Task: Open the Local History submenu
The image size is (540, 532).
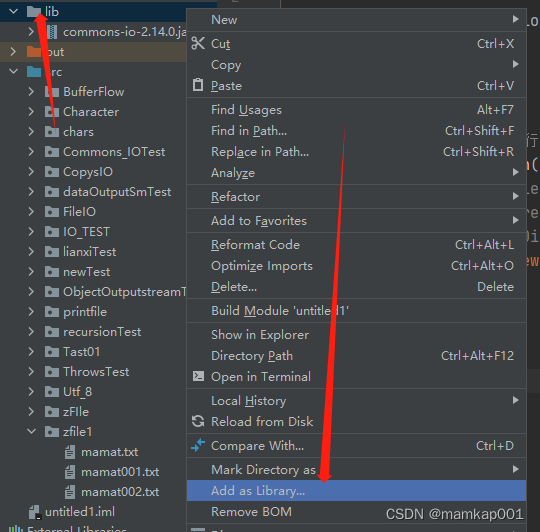Action: [x=356, y=400]
